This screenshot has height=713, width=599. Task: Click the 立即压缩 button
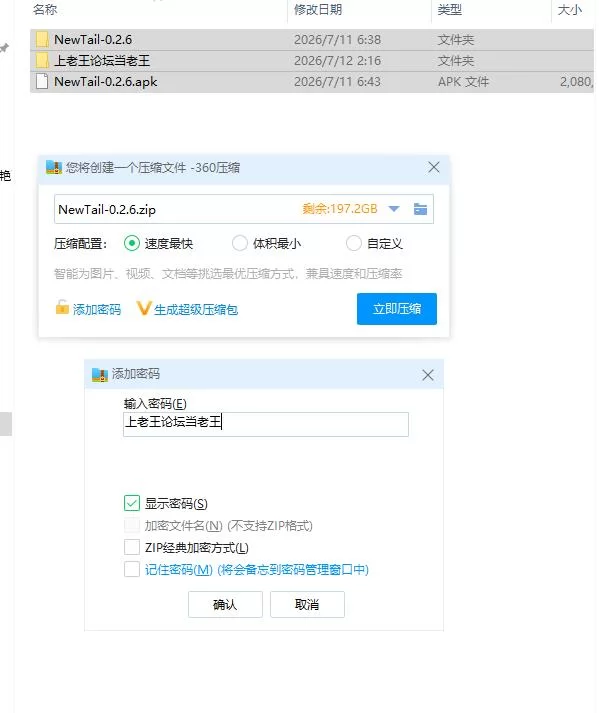pos(397,309)
